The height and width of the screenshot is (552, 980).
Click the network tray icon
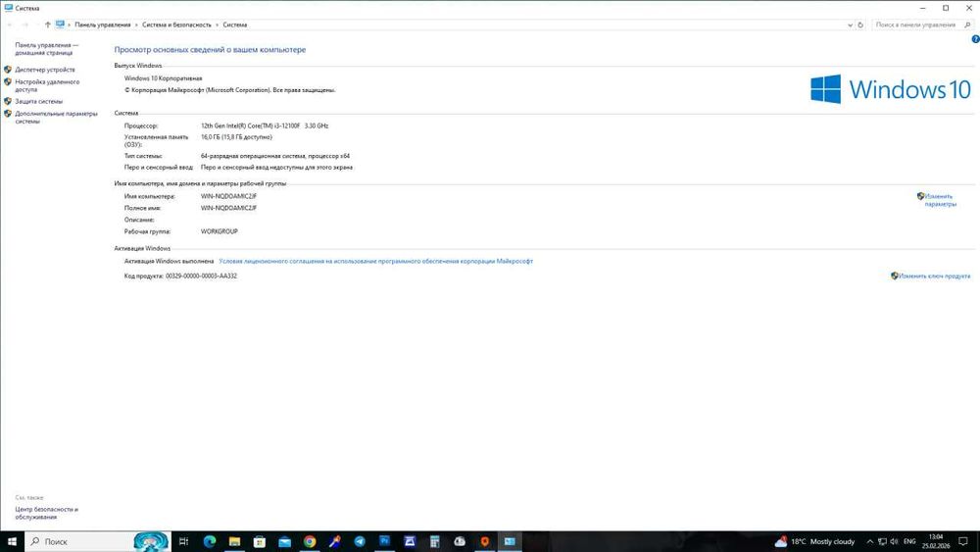click(882, 541)
